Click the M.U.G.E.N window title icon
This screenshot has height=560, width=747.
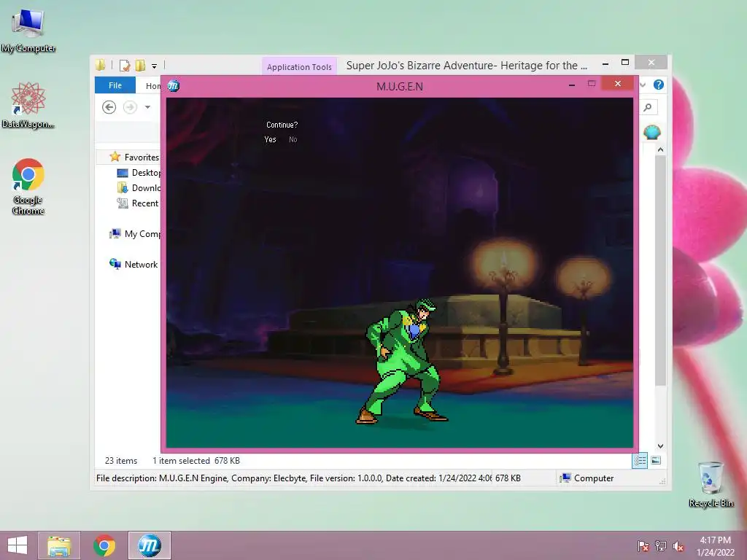pyautogui.click(x=174, y=86)
